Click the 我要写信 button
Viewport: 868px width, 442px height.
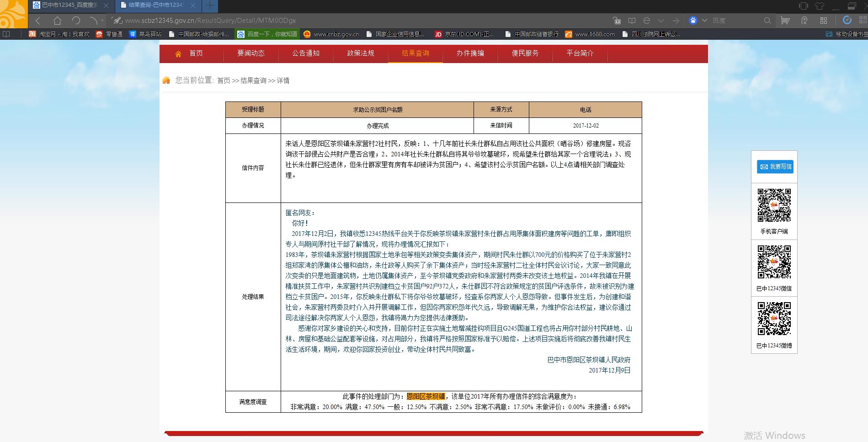775,167
